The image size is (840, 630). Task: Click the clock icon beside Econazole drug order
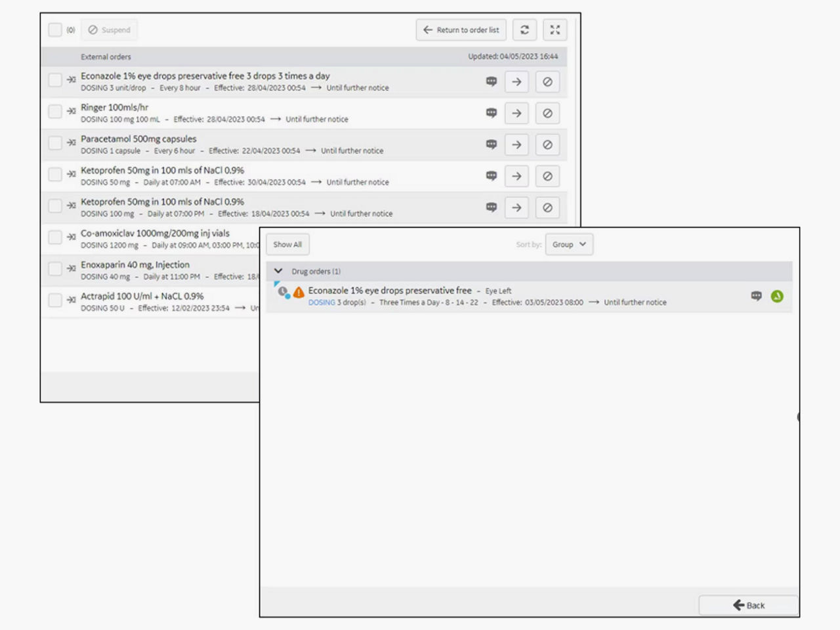click(282, 291)
